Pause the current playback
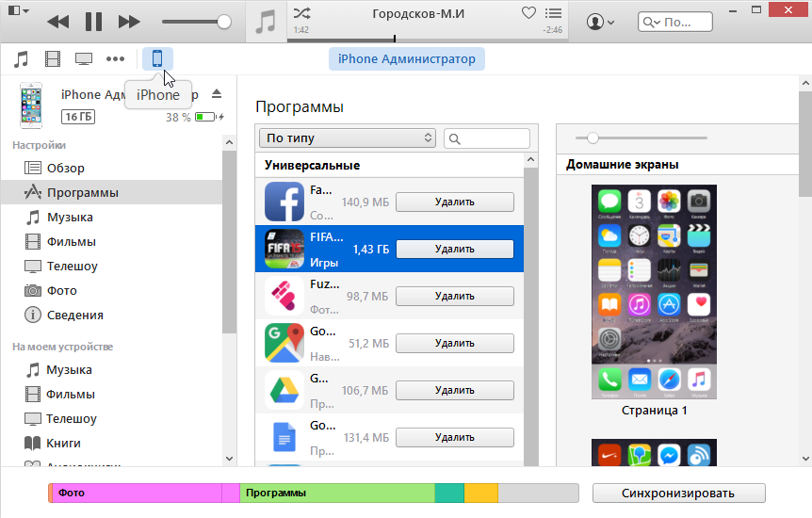Image resolution: width=812 pixels, height=518 pixels. 93,21
